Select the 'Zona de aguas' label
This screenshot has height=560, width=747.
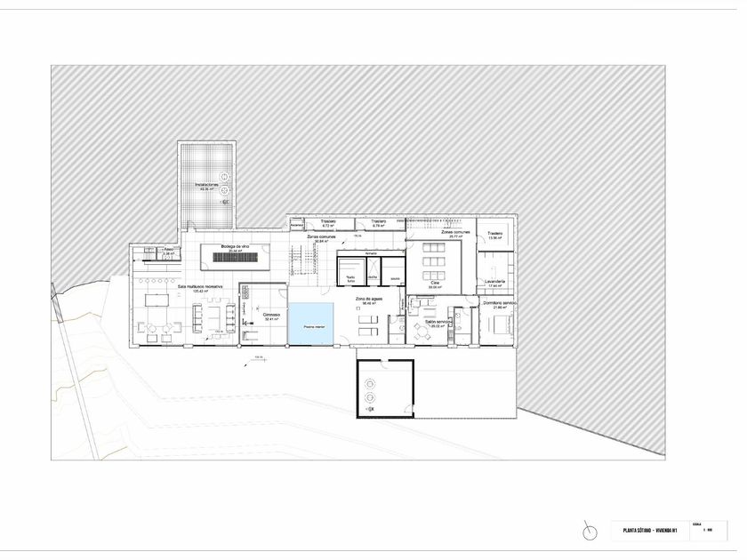369,299
